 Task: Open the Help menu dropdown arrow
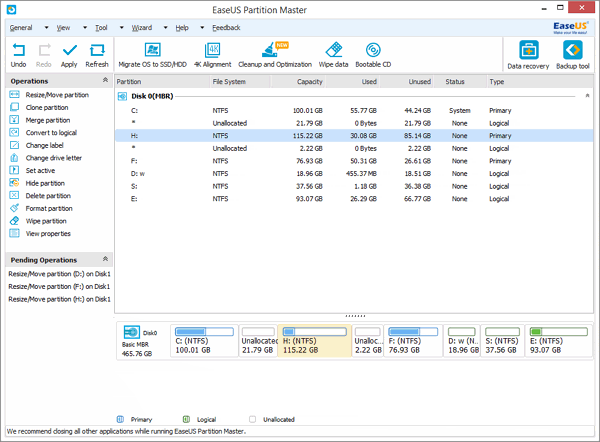[x=202, y=28]
